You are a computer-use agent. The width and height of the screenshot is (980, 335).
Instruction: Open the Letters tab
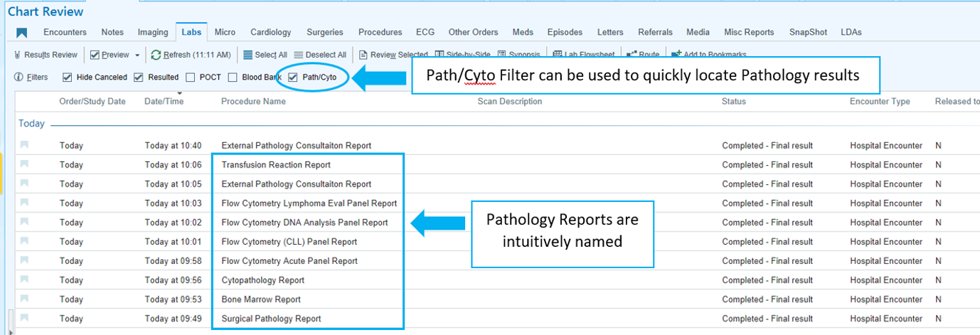tap(610, 32)
